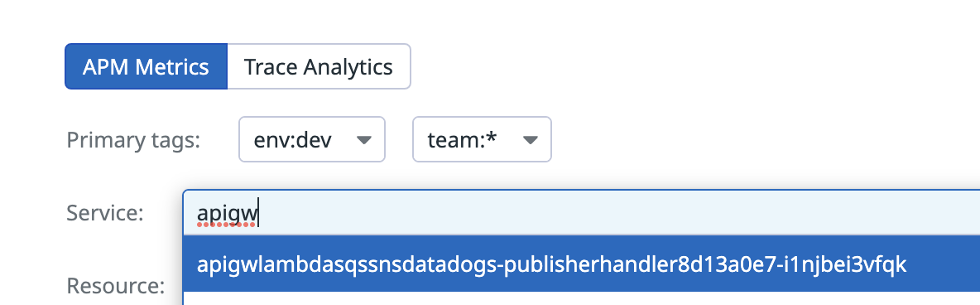
Task: Click the Primary tags label
Action: point(133,140)
